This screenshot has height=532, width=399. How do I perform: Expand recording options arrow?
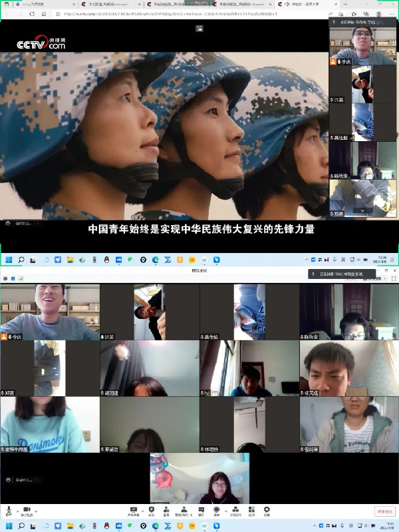click(226, 511)
